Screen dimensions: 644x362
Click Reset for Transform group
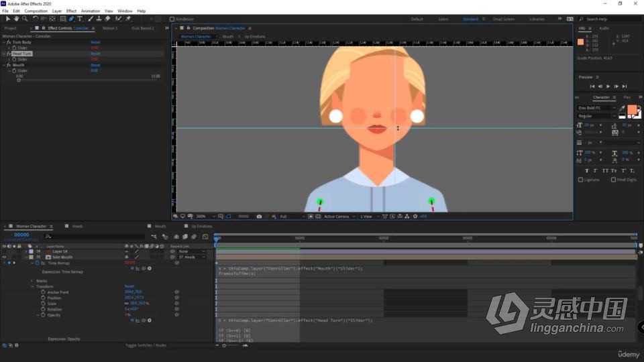pyautogui.click(x=129, y=286)
